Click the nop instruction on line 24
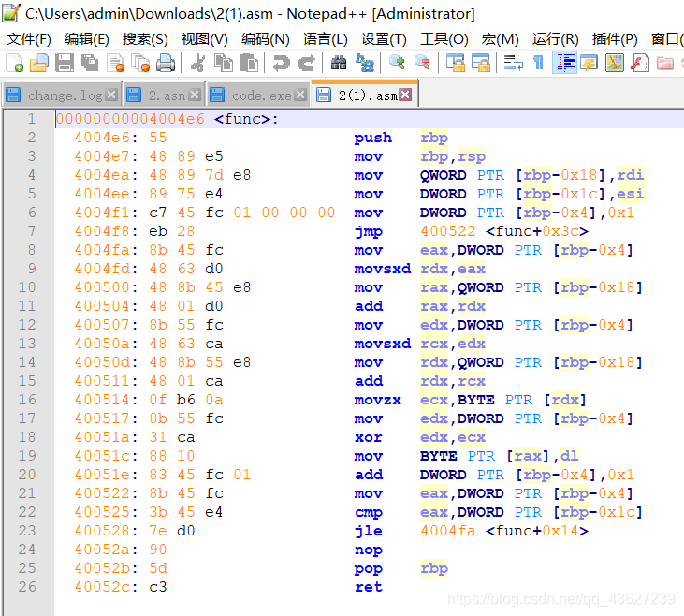 point(369,550)
